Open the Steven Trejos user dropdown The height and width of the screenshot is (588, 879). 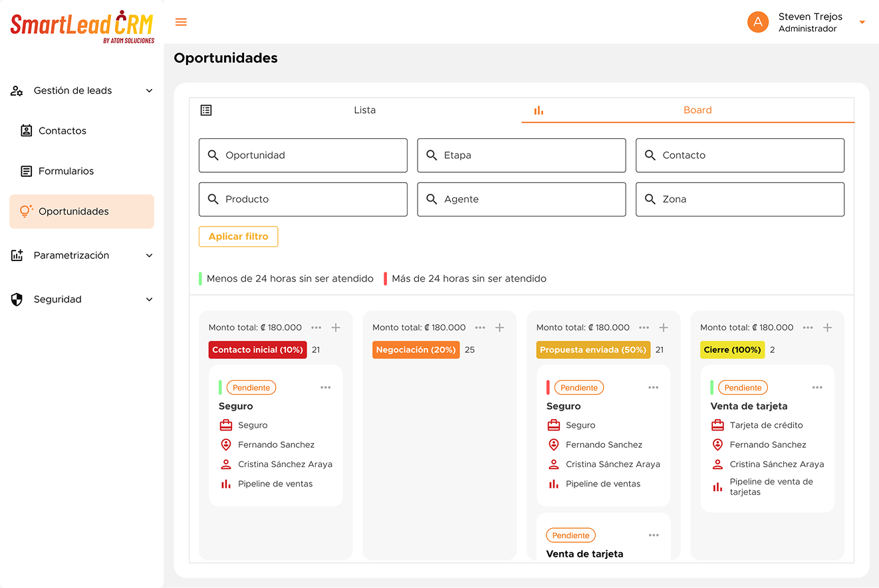862,23
